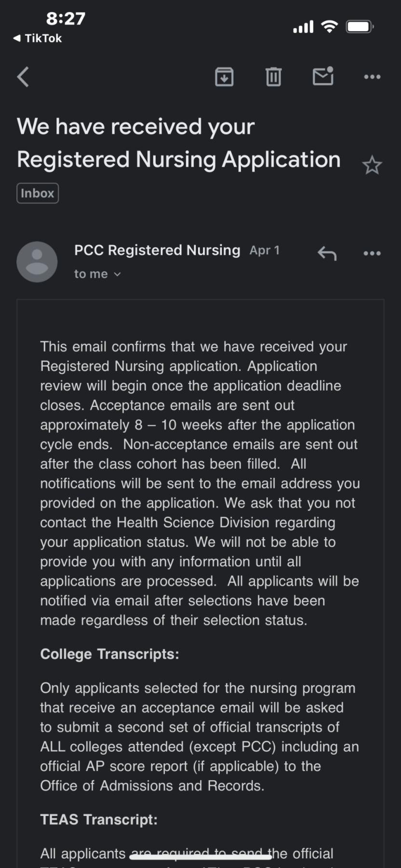
Task: Return to TikTok via status bar link
Action: pyautogui.click(x=38, y=38)
